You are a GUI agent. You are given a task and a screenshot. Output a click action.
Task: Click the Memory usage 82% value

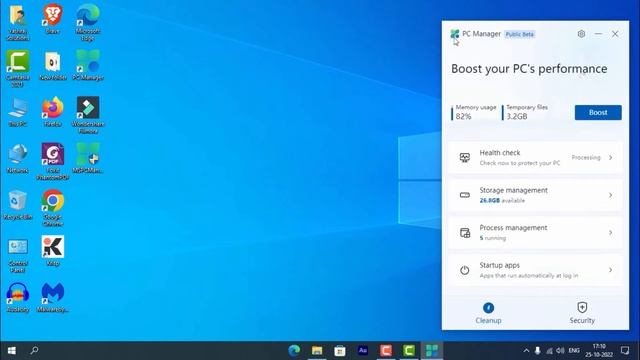click(463, 116)
